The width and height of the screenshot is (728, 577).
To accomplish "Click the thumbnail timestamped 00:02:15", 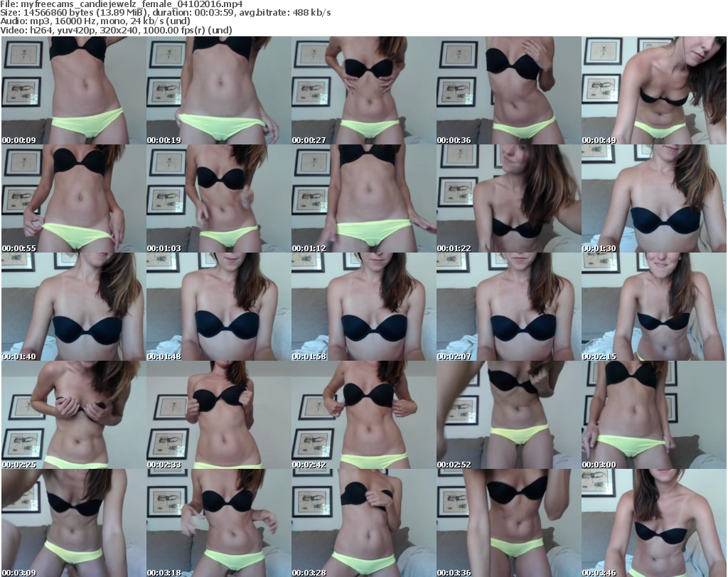I will (x=653, y=307).
